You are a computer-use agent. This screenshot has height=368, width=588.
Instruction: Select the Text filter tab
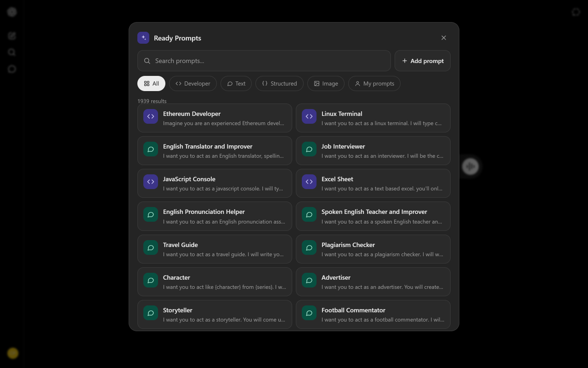pyautogui.click(x=236, y=84)
